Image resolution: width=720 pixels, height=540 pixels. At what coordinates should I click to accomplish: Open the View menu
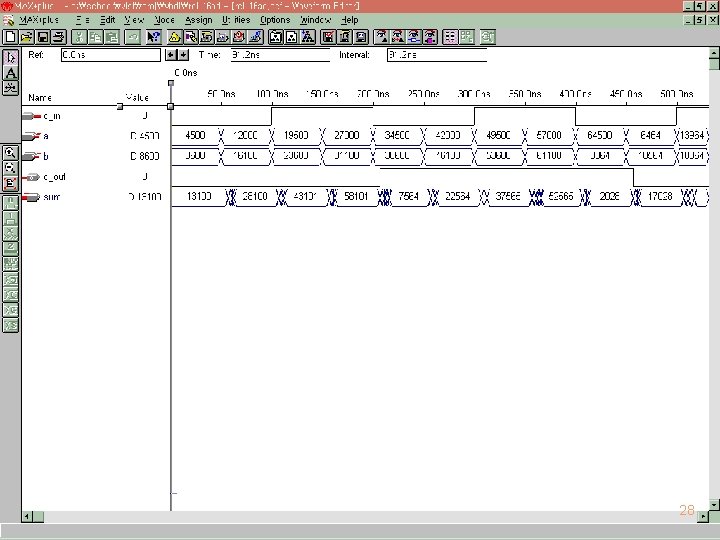click(x=134, y=20)
